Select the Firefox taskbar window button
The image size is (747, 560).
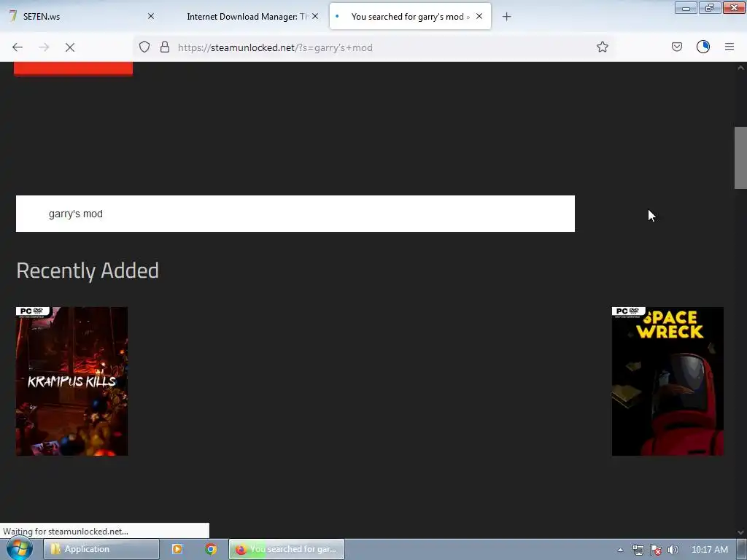click(x=287, y=549)
